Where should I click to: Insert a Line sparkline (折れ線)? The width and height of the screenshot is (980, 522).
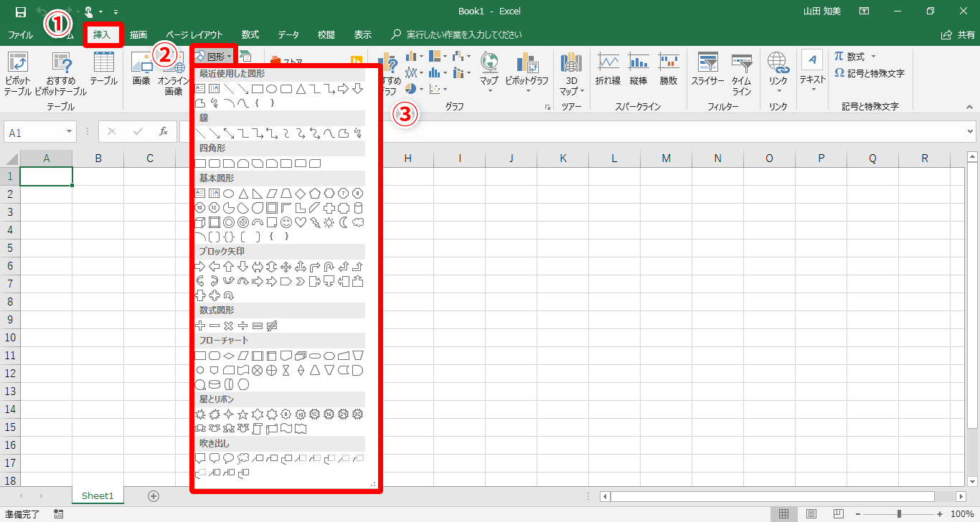(x=608, y=70)
